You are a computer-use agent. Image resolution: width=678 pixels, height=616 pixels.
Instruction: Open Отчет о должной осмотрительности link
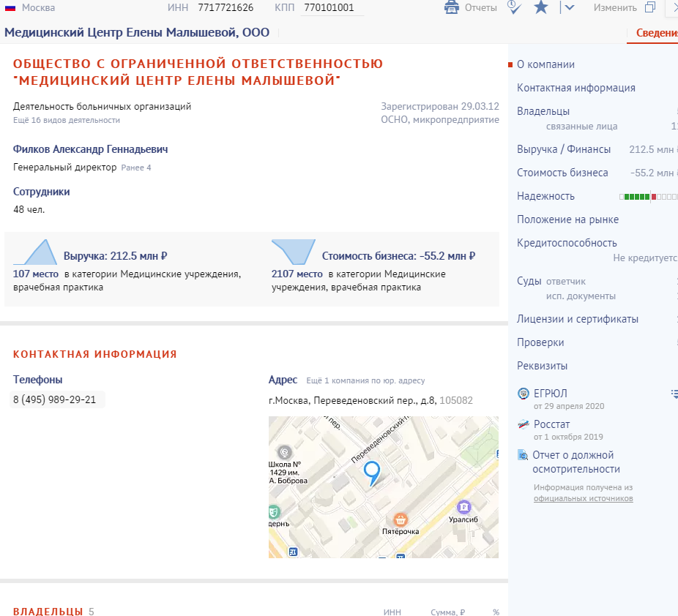coord(576,462)
